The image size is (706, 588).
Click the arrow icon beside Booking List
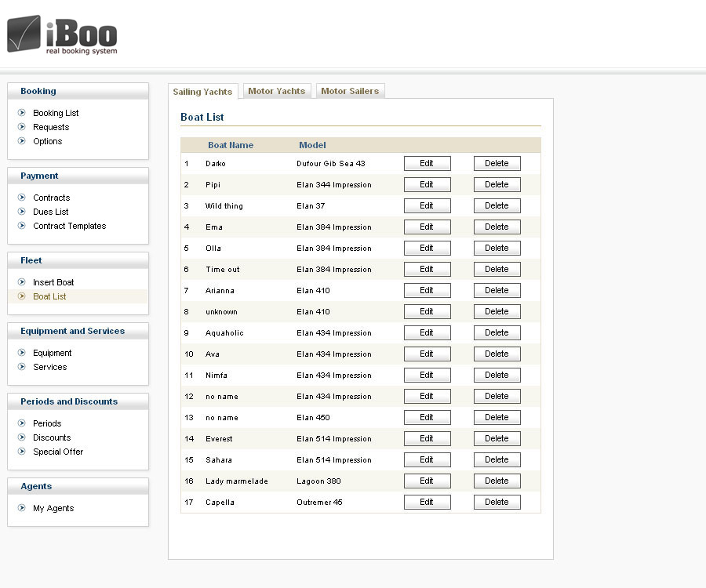pyautogui.click(x=22, y=113)
